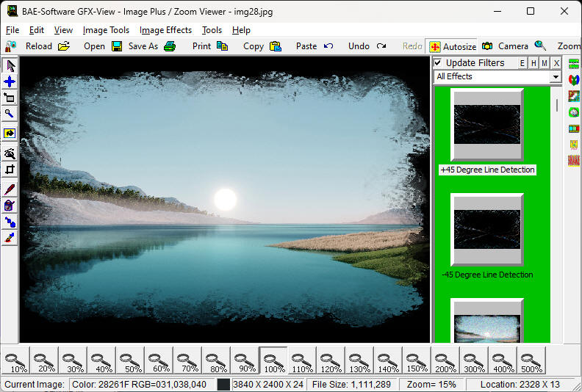Set zoom to 30%

(x=73, y=360)
